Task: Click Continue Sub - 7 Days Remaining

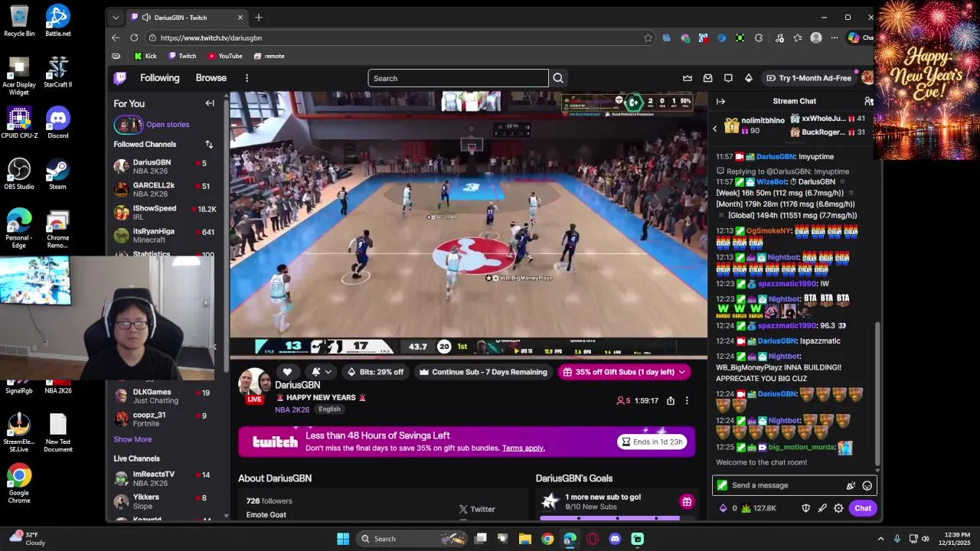Action: coord(483,372)
